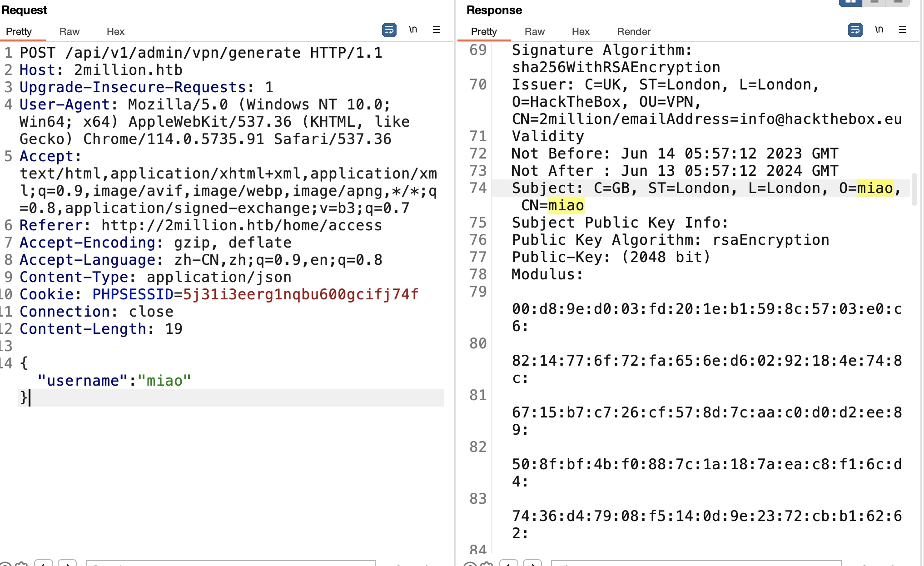Select Pretty tab in Request panel
Image resolution: width=924 pixels, height=566 pixels.
coord(19,31)
